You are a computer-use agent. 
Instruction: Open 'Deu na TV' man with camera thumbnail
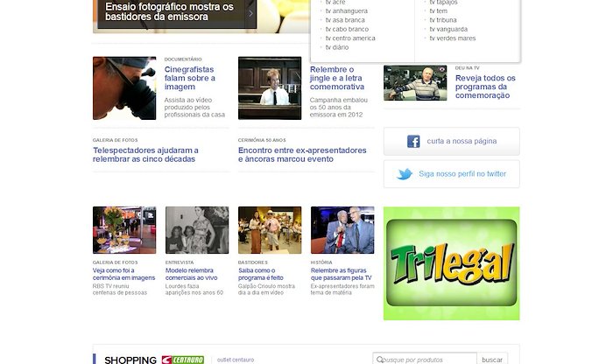(x=415, y=83)
